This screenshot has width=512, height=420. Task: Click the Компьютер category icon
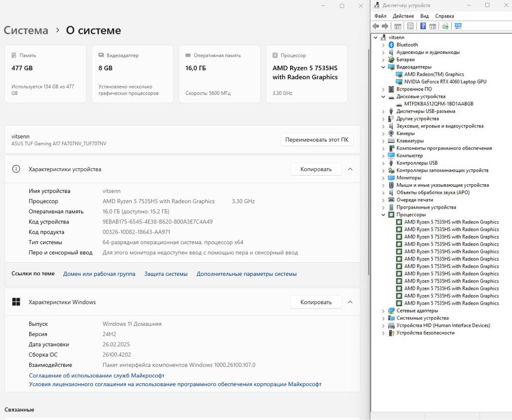[391, 156]
